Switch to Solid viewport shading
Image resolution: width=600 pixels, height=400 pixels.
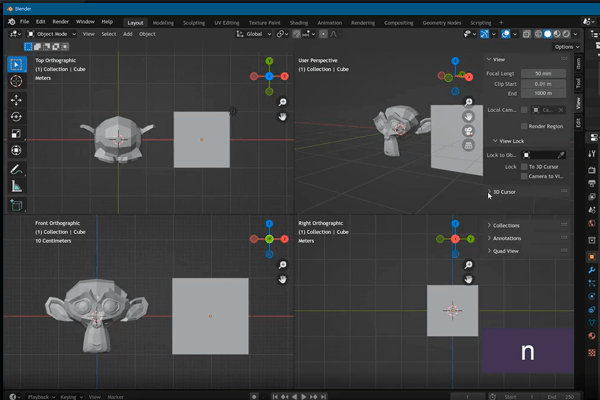coord(548,34)
